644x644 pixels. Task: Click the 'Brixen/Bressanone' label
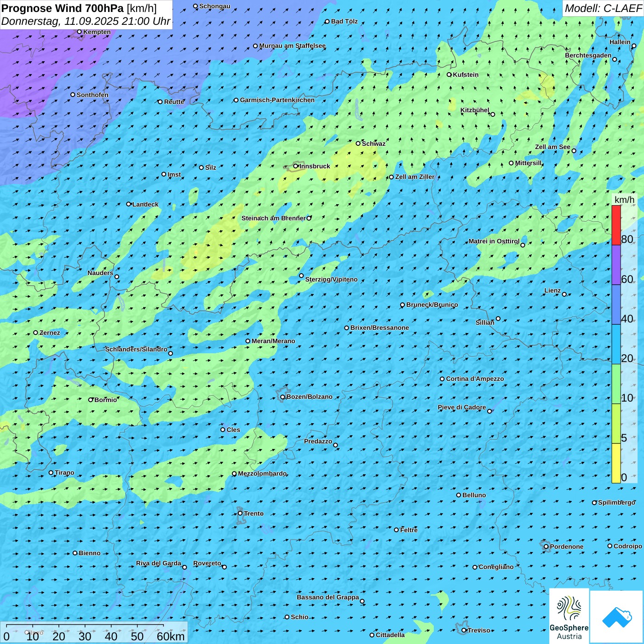(x=379, y=328)
